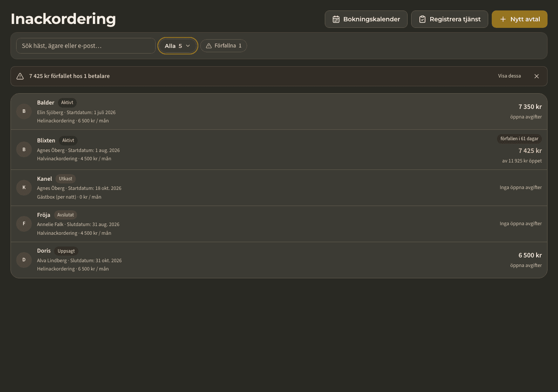Click the Inackordering page heading
The image size is (558, 392).
pyautogui.click(x=63, y=19)
